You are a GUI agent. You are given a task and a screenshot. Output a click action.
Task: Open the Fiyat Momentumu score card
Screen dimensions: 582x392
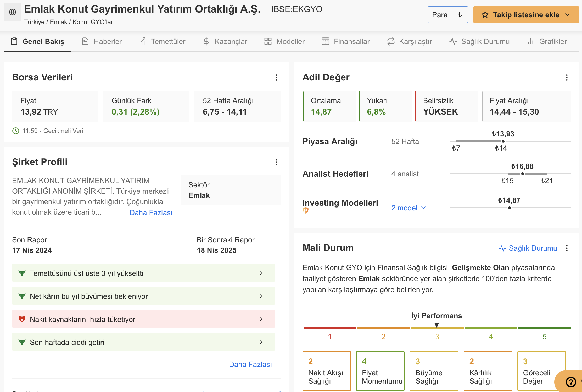click(x=380, y=371)
